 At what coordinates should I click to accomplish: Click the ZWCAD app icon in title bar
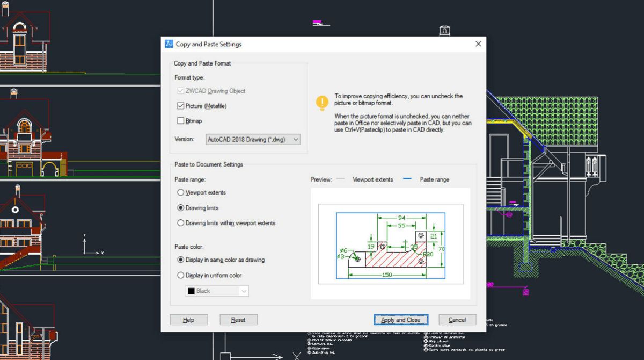point(169,44)
